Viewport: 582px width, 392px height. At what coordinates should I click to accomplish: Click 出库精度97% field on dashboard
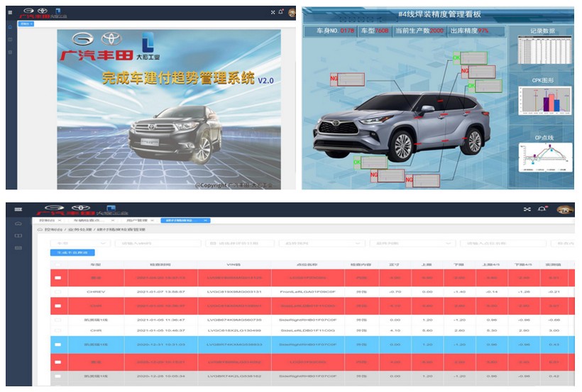476,30
